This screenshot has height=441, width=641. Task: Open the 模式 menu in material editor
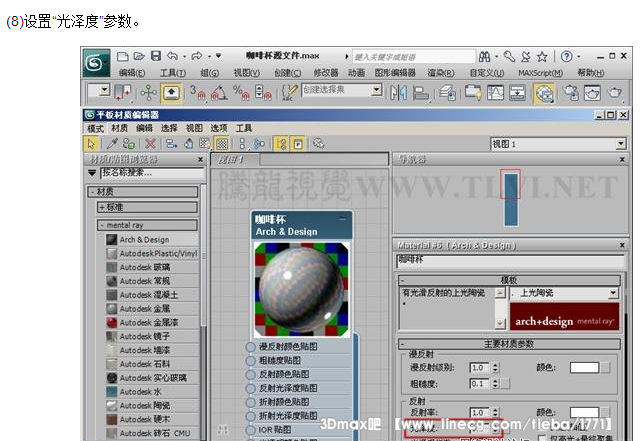[x=95, y=128]
